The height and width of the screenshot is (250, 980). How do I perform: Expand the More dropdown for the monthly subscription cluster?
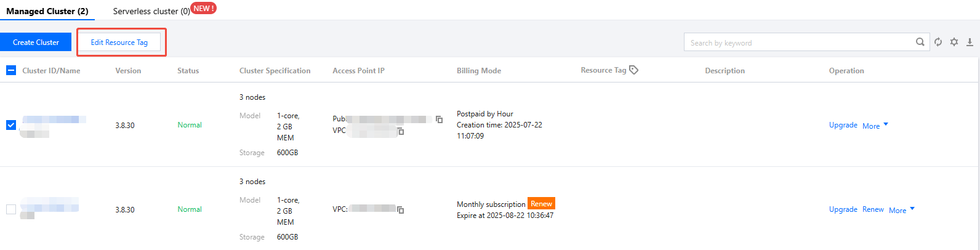902,210
